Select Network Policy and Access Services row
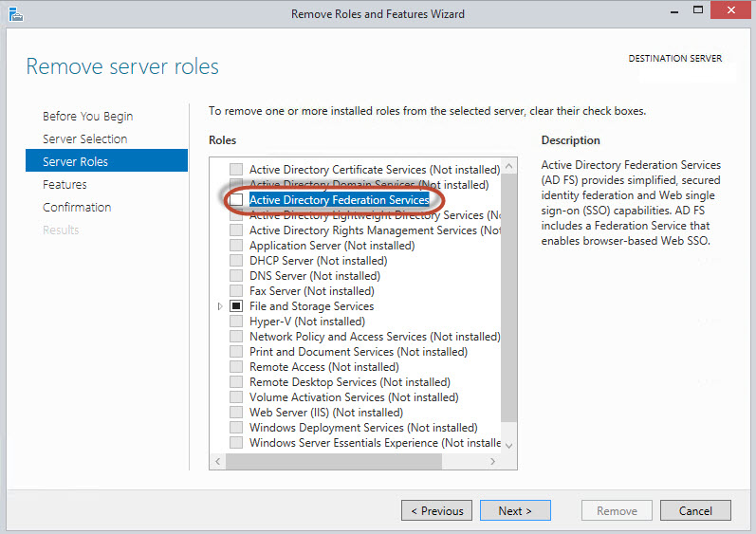Viewport: 756px width, 534px height. coord(375,337)
